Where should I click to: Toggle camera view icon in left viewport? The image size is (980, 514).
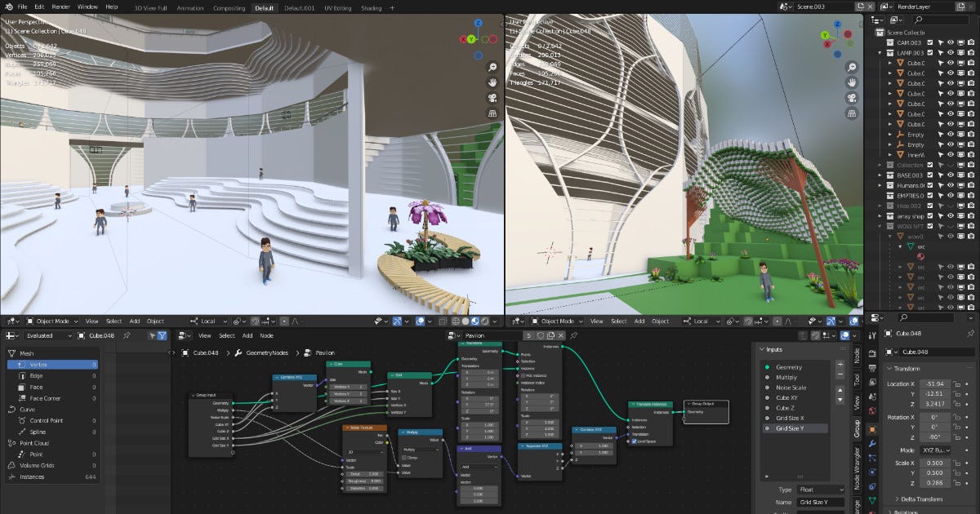(492, 98)
